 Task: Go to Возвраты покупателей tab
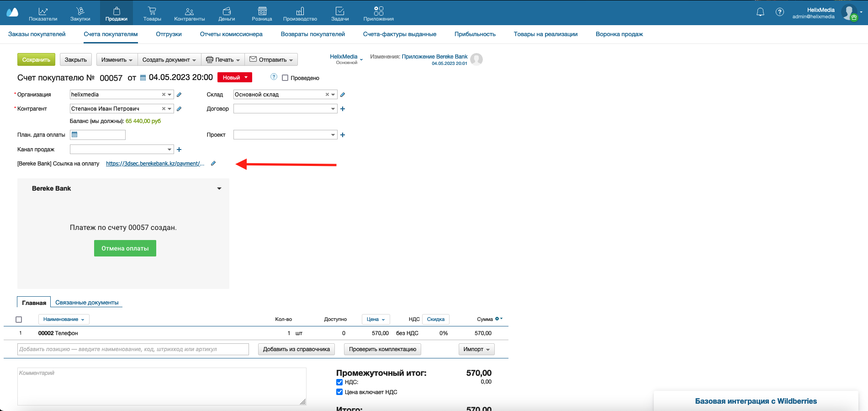click(313, 34)
